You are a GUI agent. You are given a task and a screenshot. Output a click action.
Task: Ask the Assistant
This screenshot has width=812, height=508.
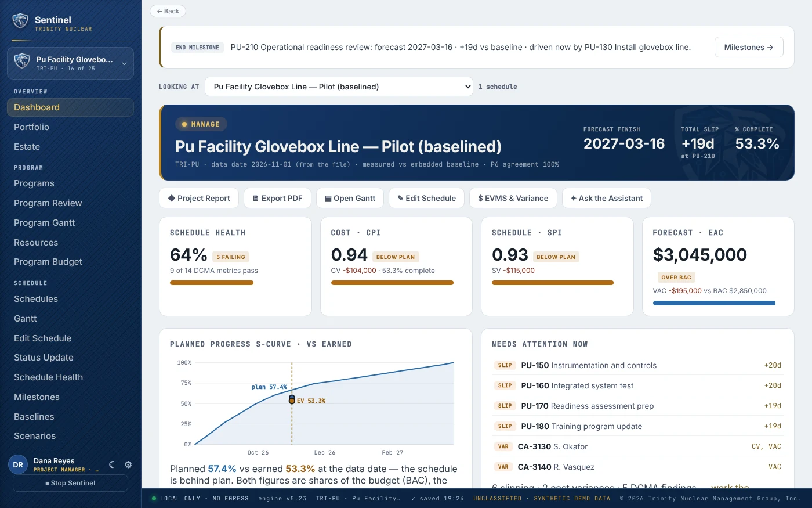click(x=607, y=198)
